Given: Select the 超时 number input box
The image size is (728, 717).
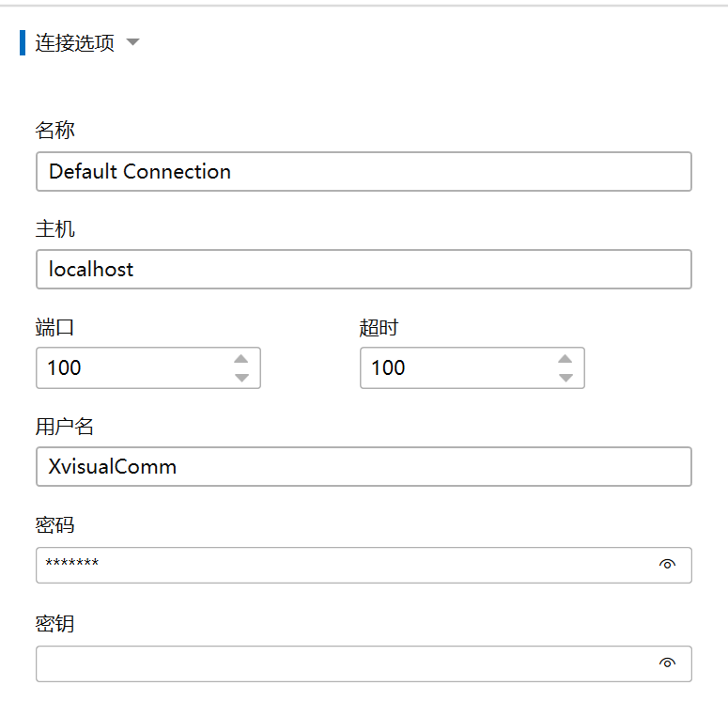Looking at the screenshot, I should (456, 367).
